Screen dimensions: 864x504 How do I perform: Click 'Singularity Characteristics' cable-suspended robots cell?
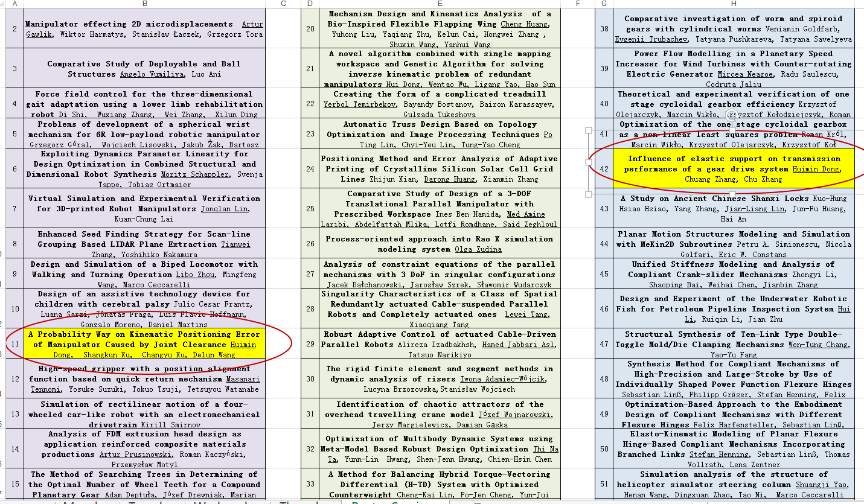coord(440,308)
